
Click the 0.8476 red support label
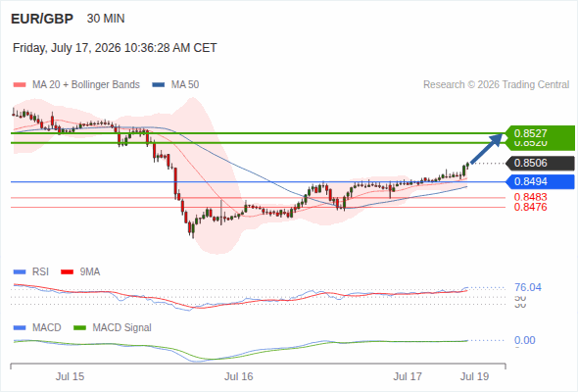pos(530,207)
